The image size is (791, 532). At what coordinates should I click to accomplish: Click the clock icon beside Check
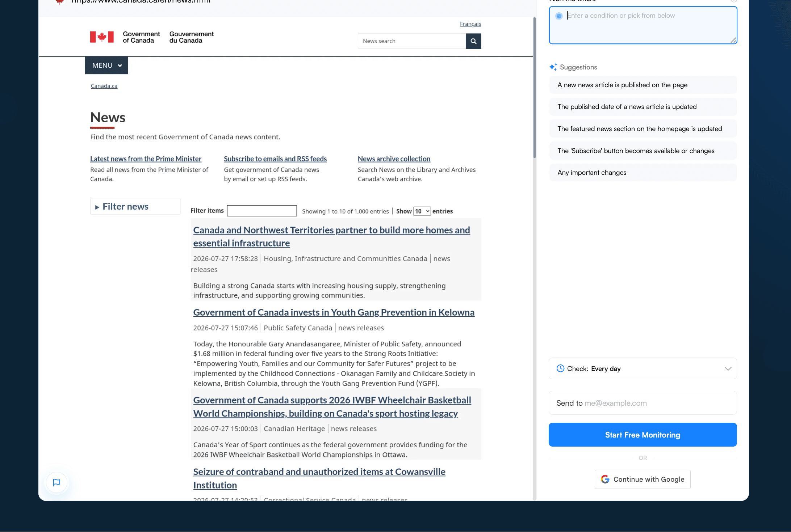[560, 368]
